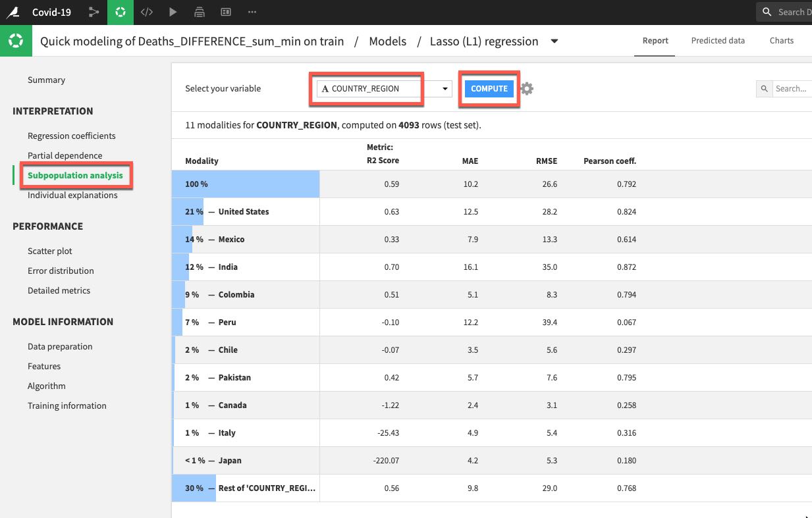The image size is (812, 518).
Task: Expand the Lasso (L1) regression model caret
Action: point(555,41)
